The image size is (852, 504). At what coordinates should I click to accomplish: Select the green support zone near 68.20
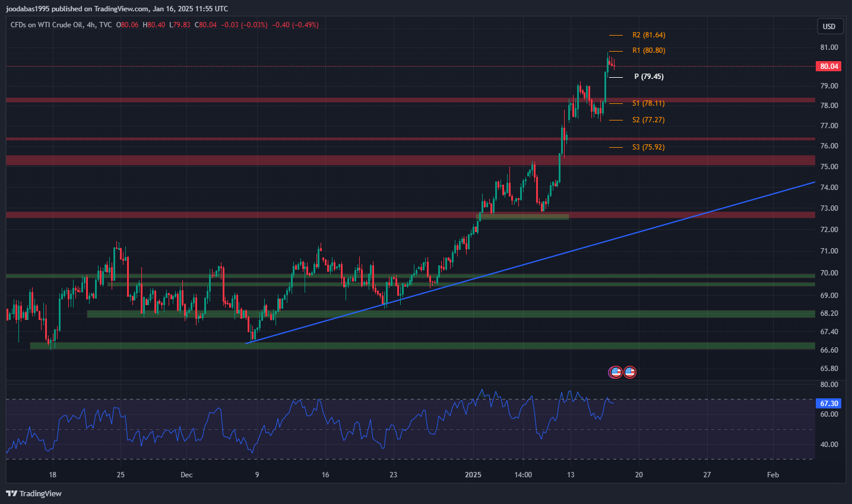tap(416, 314)
